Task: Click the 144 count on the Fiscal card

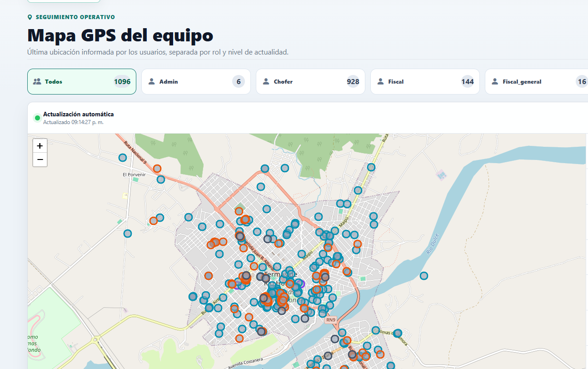Action: pos(468,82)
